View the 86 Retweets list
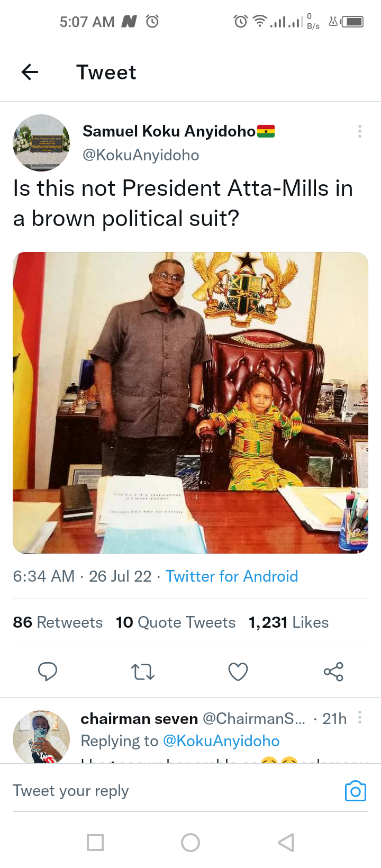This screenshot has height=868, width=381. (58, 622)
